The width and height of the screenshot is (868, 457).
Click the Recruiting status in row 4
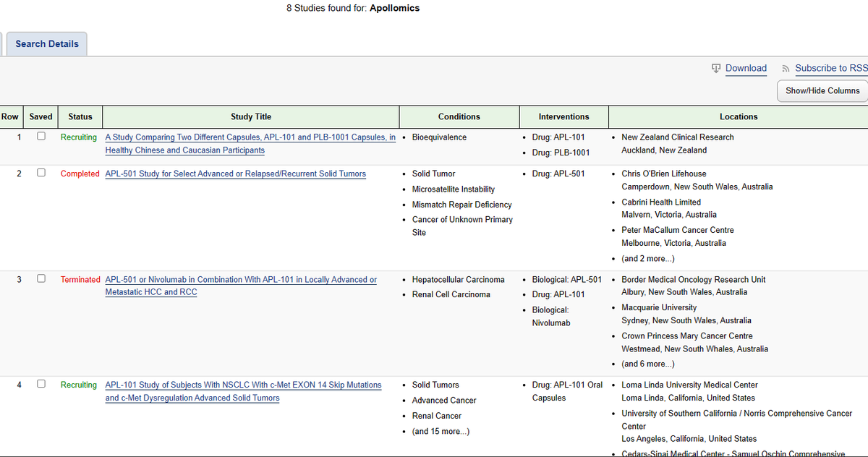(79, 385)
